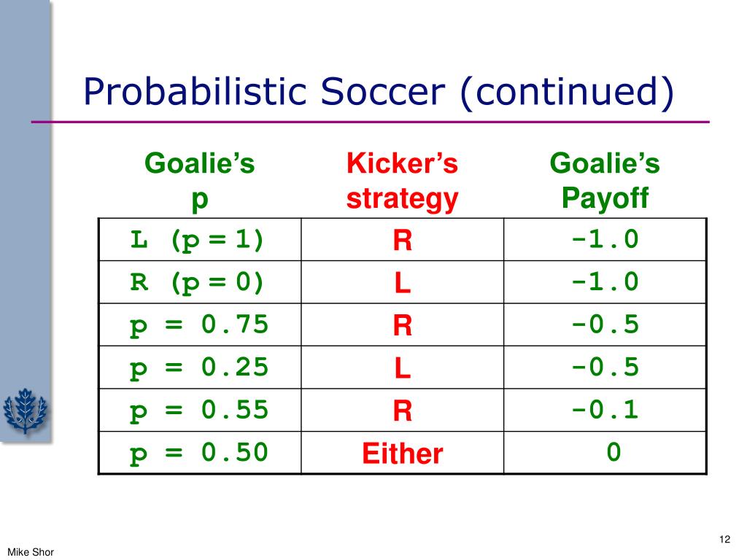Select the R (p = 0) cell
This screenshot has width=747, height=560.
click(200, 282)
